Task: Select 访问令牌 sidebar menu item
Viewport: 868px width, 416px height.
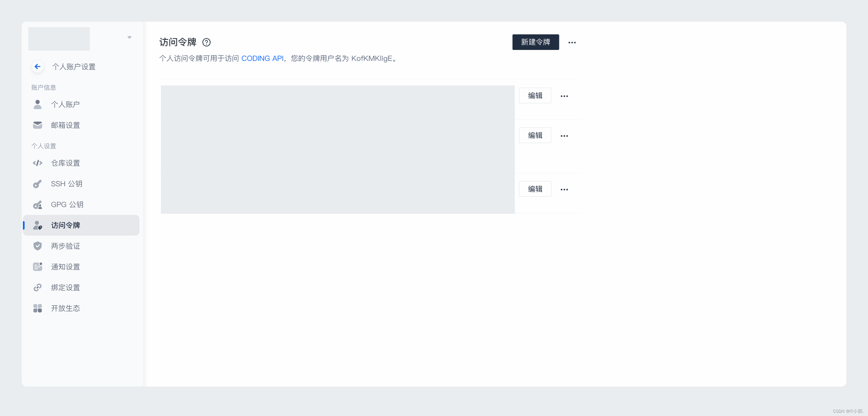Action: coord(65,225)
